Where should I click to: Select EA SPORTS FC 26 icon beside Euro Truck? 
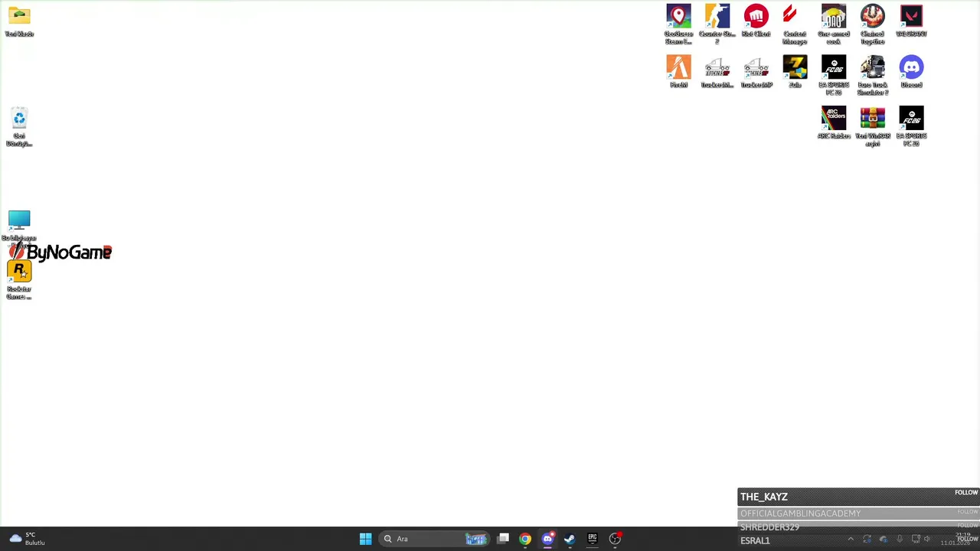coord(834,76)
